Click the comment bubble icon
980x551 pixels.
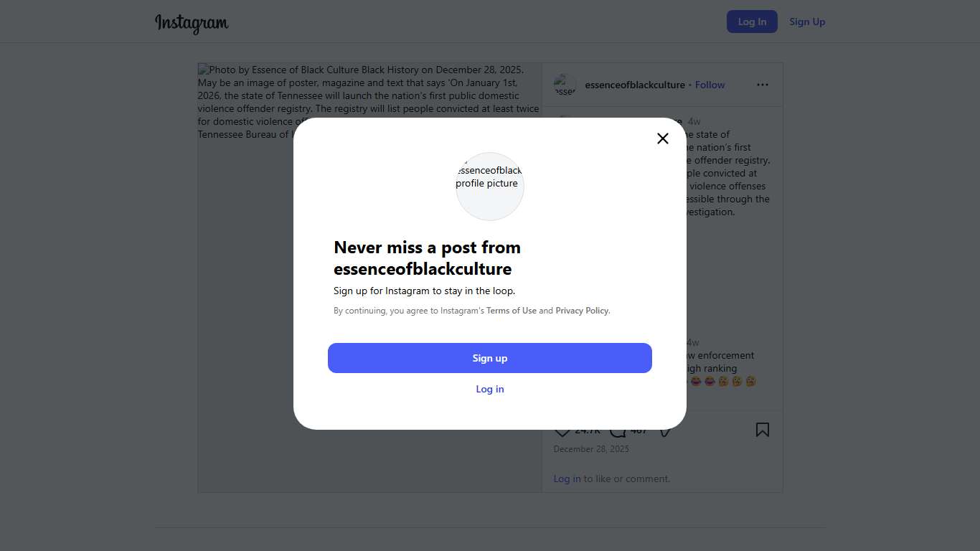617,432
